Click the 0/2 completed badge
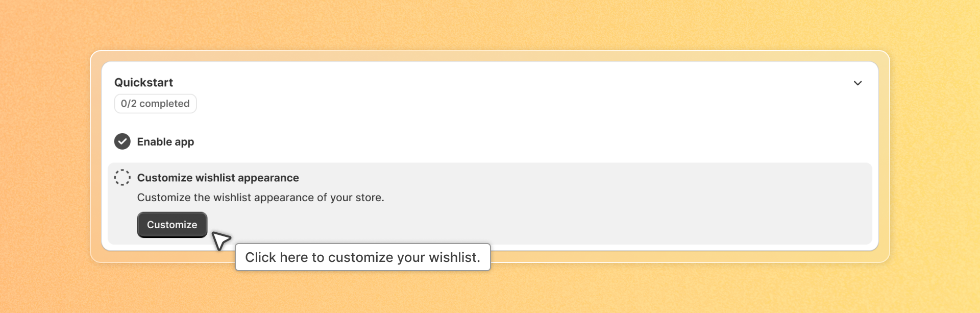The width and height of the screenshot is (980, 313). pos(155,104)
